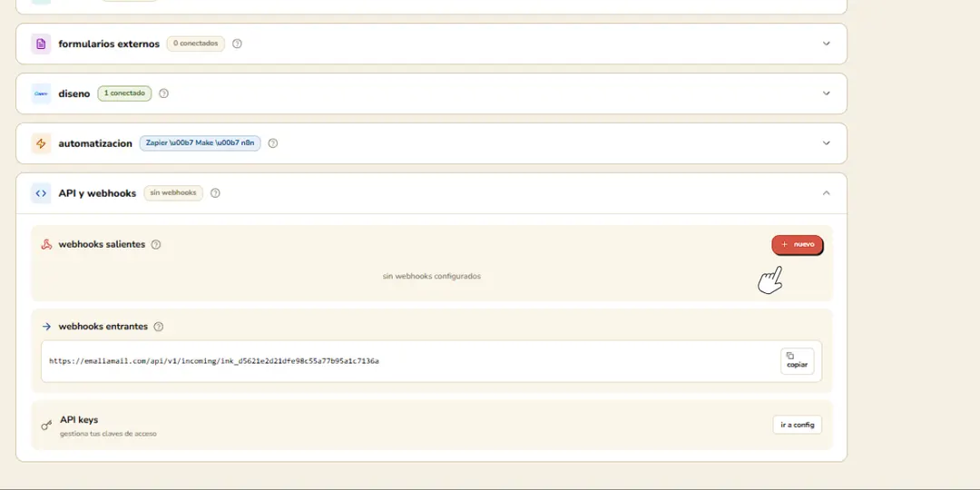The height and width of the screenshot is (490, 980).
Task: Click the red webhooks salientes icon
Action: (x=46, y=244)
